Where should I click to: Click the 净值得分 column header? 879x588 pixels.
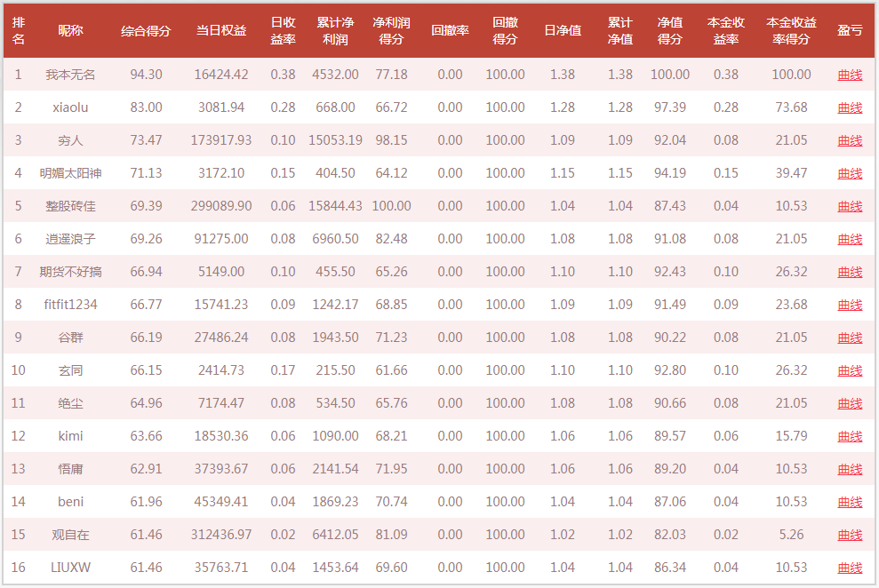(670, 31)
